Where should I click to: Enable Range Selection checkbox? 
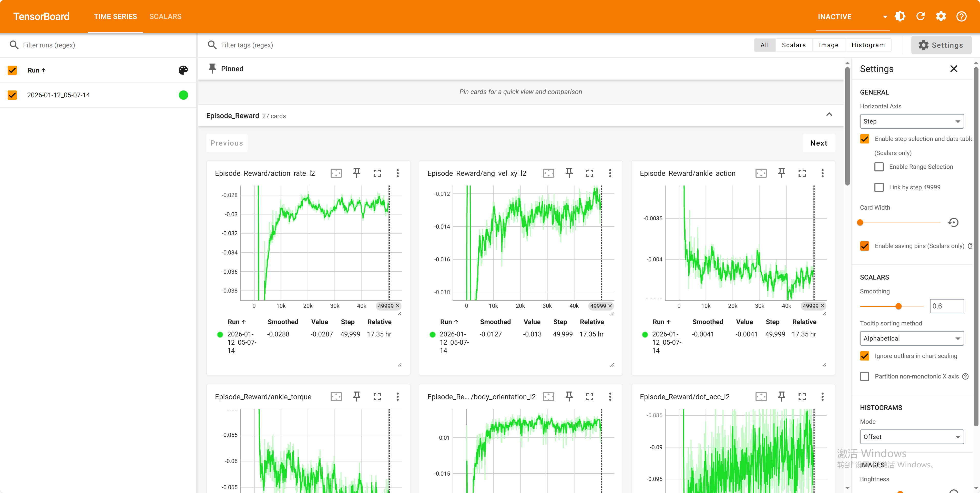879,167
